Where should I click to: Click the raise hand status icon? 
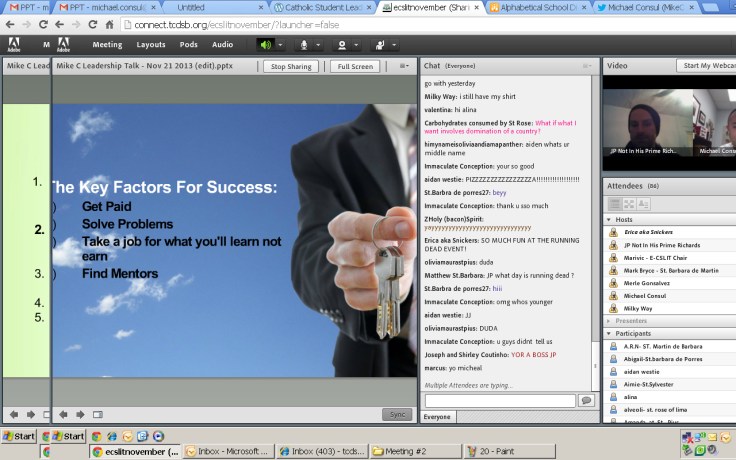click(380, 45)
